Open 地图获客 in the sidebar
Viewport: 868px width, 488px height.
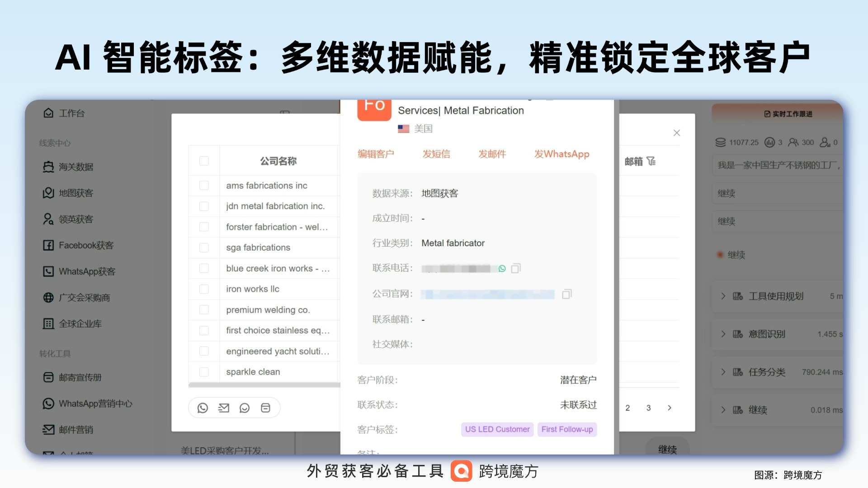75,193
